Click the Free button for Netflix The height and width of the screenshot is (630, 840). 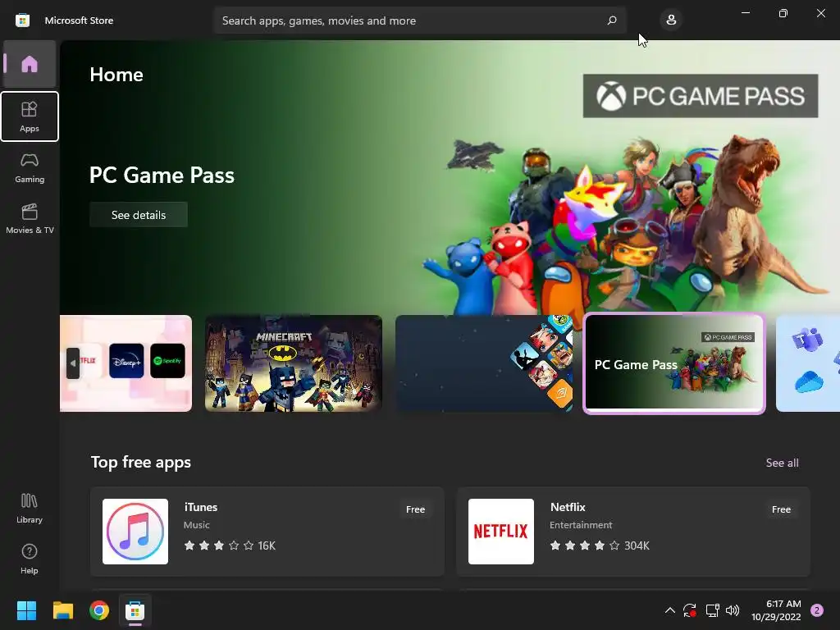coord(781,509)
